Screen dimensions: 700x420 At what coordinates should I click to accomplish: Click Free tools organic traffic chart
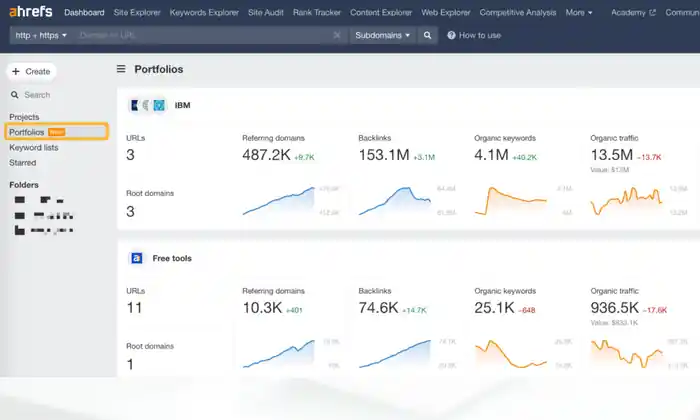(x=626, y=353)
